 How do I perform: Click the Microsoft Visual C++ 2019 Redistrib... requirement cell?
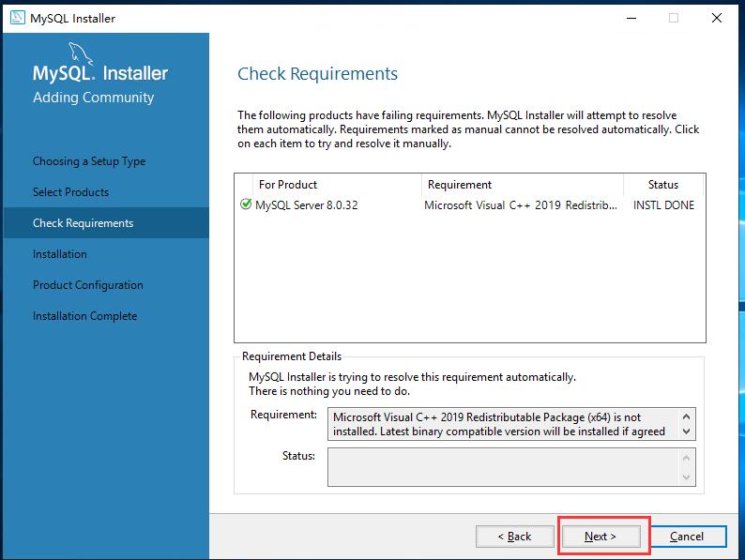520,204
